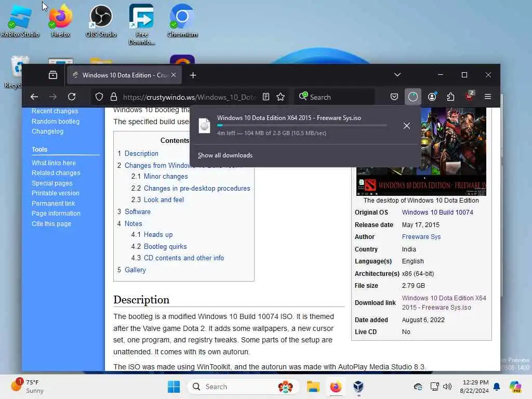Bookmark this page with the star icon
The width and height of the screenshot is (532, 399).
tap(281, 97)
